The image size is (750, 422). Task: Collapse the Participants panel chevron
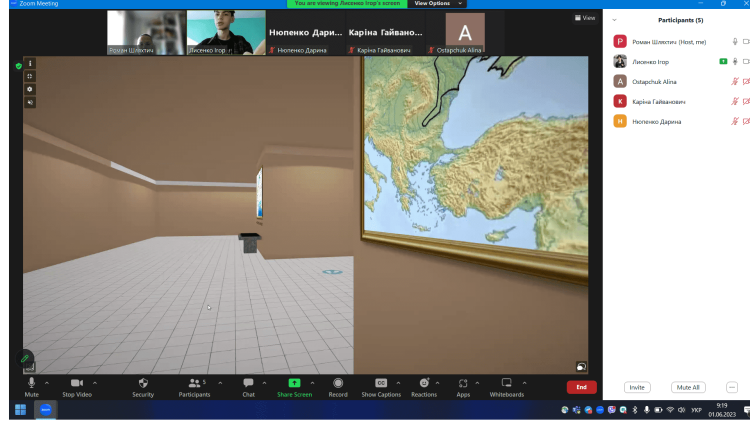click(614, 20)
